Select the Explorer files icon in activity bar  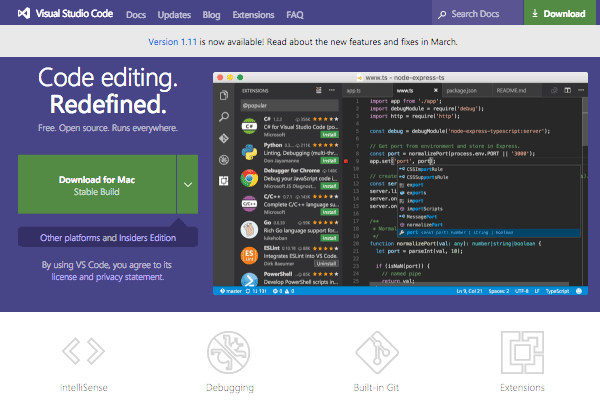[x=224, y=95]
